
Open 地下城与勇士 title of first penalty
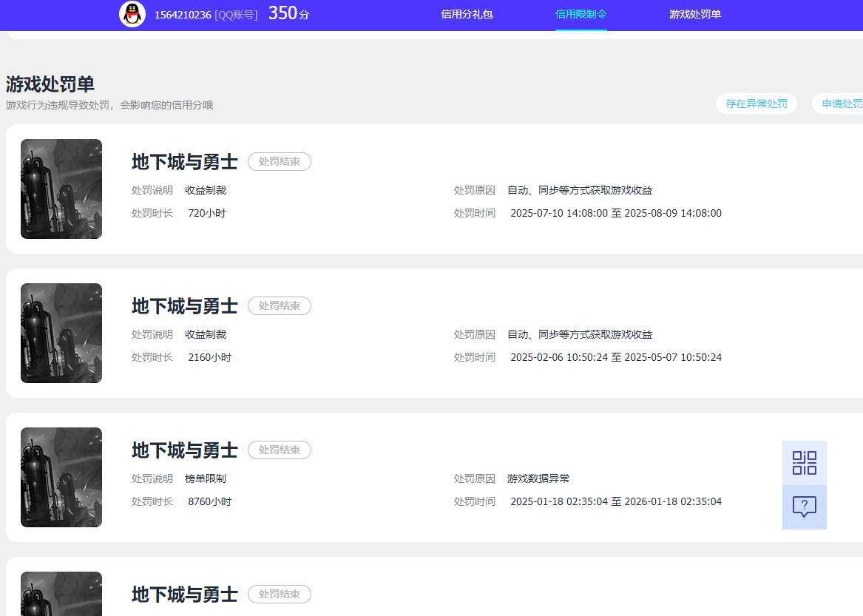click(183, 162)
